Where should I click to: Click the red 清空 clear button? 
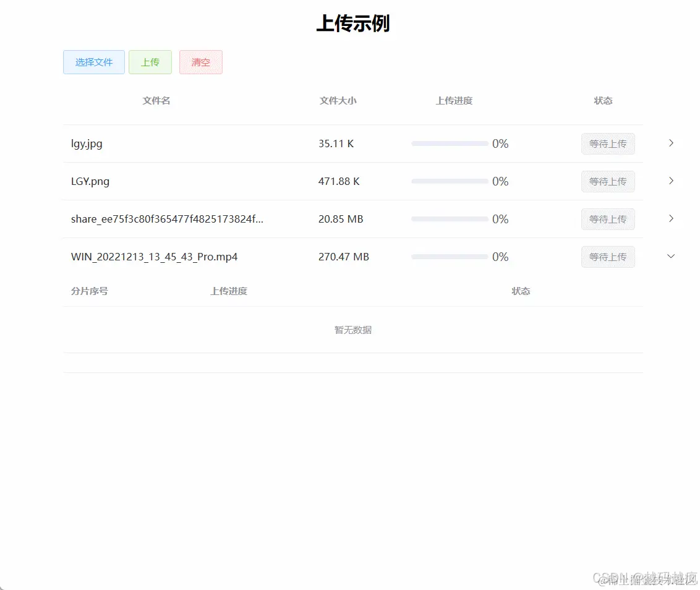[x=200, y=62]
